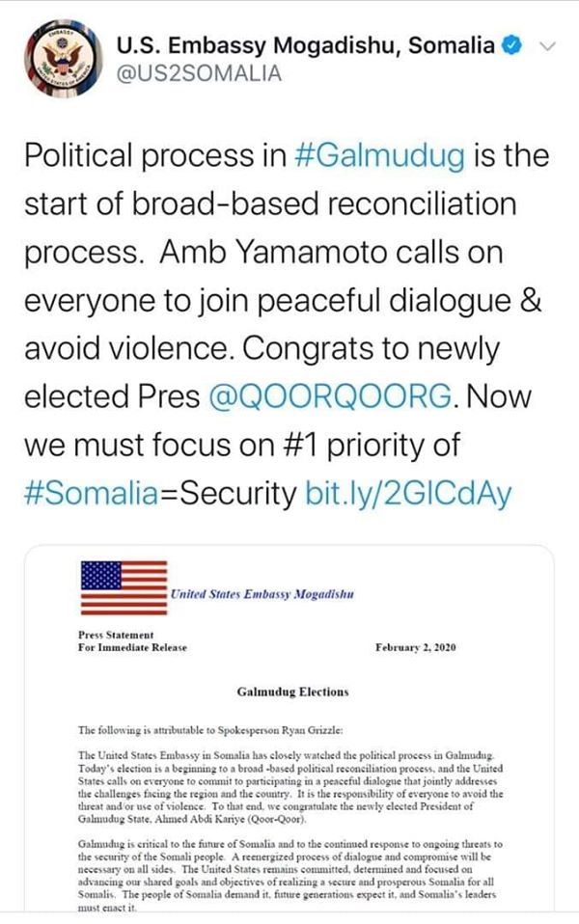The image size is (579, 924).
Task: Click the February 2, 2020 date
Action: pos(415,647)
